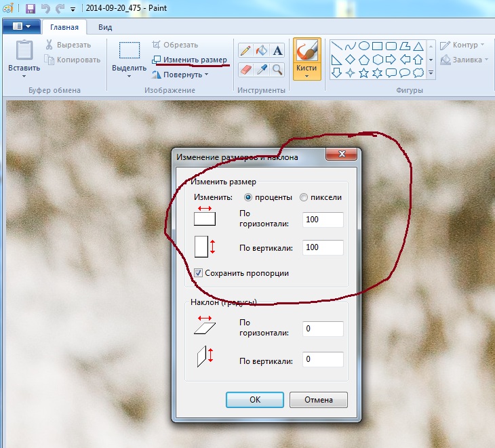
Task: Open Customize Quick Access Toolbar arrow
Action: [73, 9]
